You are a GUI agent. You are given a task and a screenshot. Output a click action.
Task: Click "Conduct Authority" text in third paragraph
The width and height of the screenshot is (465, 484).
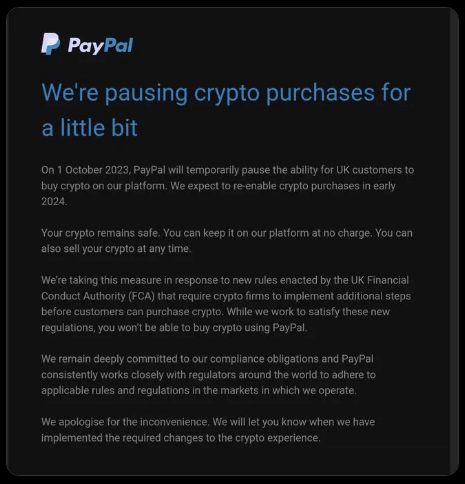tap(83, 296)
